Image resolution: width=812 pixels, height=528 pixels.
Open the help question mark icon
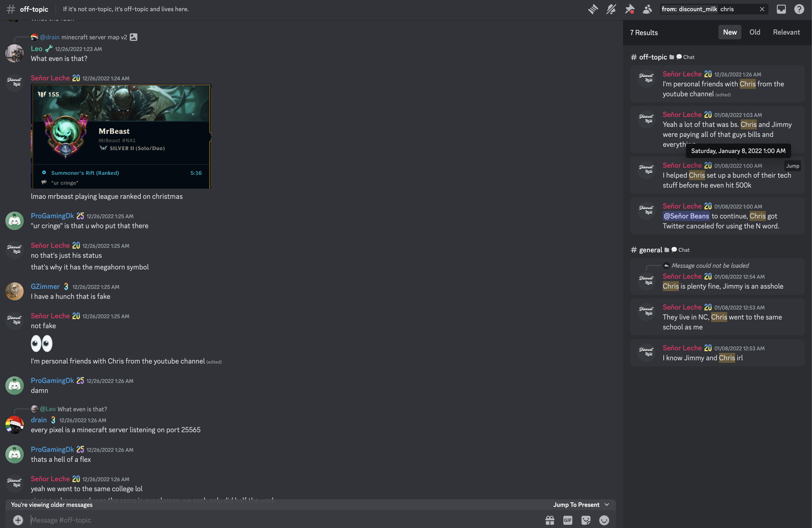click(x=799, y=9)
